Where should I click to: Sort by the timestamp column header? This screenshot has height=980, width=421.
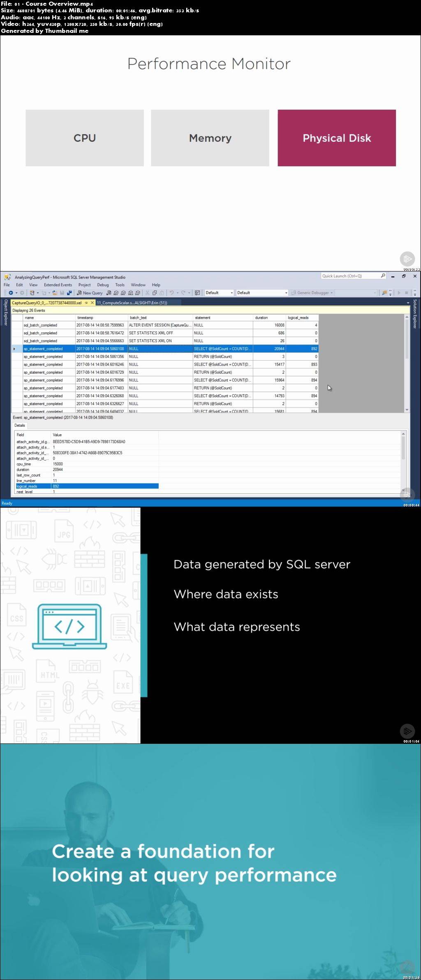pos(102,317)
